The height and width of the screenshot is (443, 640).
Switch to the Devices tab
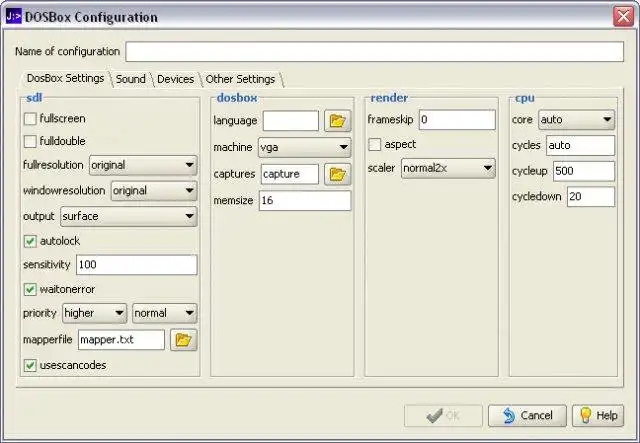click(x=176, y=79)
